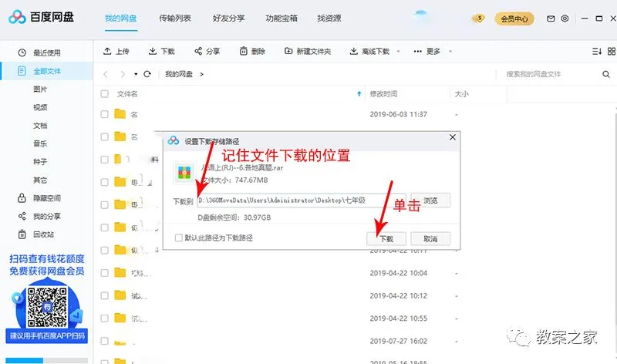Click the download path input field
Image resolution: width=617 pixels, height=364 pixels.
[302, 201]
